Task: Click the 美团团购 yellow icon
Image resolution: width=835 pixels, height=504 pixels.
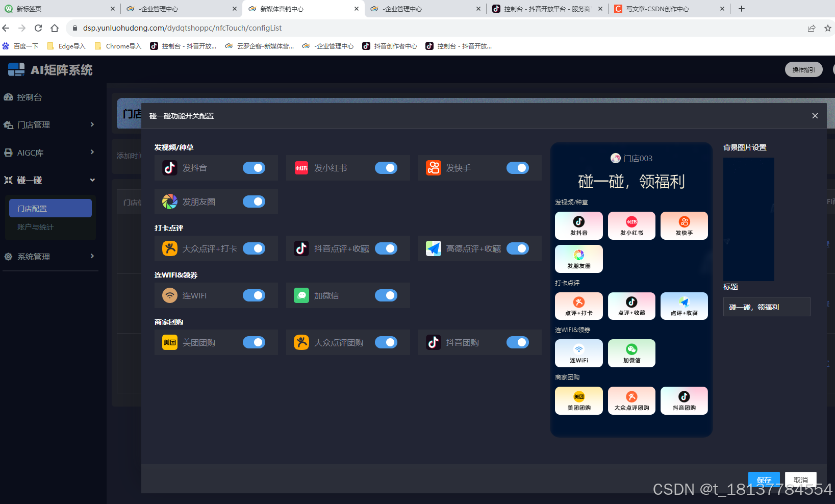Action: point(170,342)
